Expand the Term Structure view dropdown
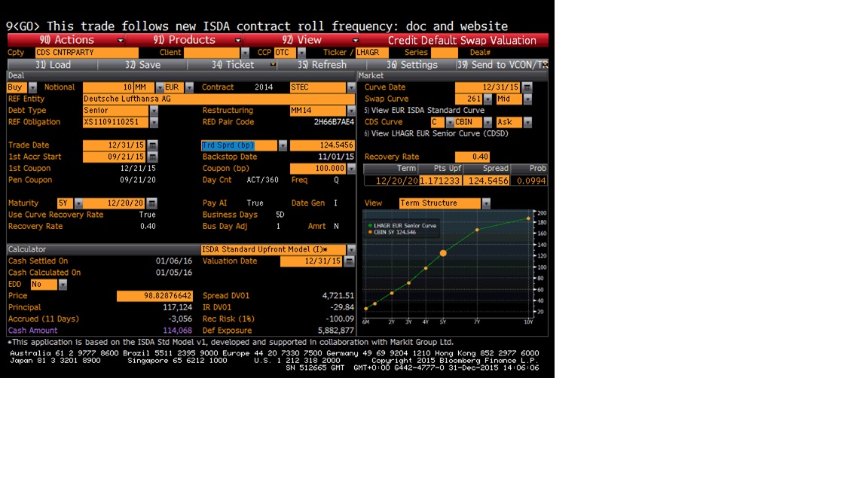Screen dimensions: 868x488 pos(486,203)
